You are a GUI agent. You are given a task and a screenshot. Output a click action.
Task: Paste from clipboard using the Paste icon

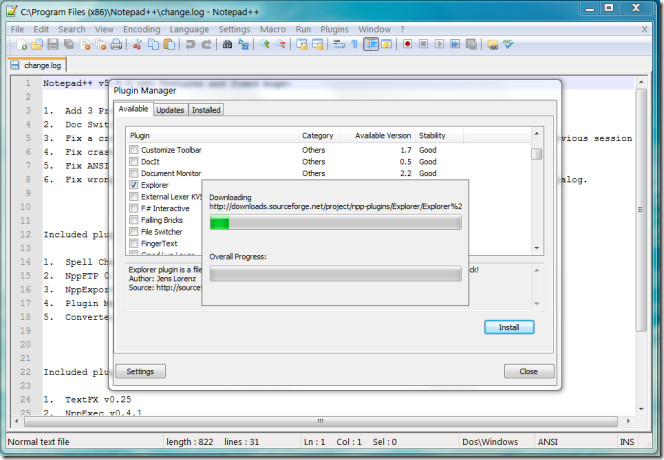(x=169, y=44)
